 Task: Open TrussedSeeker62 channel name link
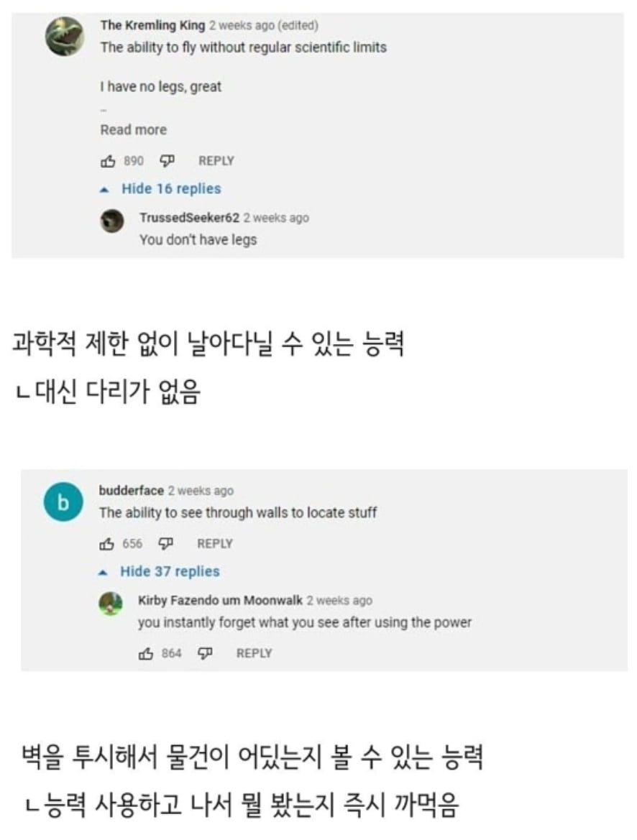(189, 218)
